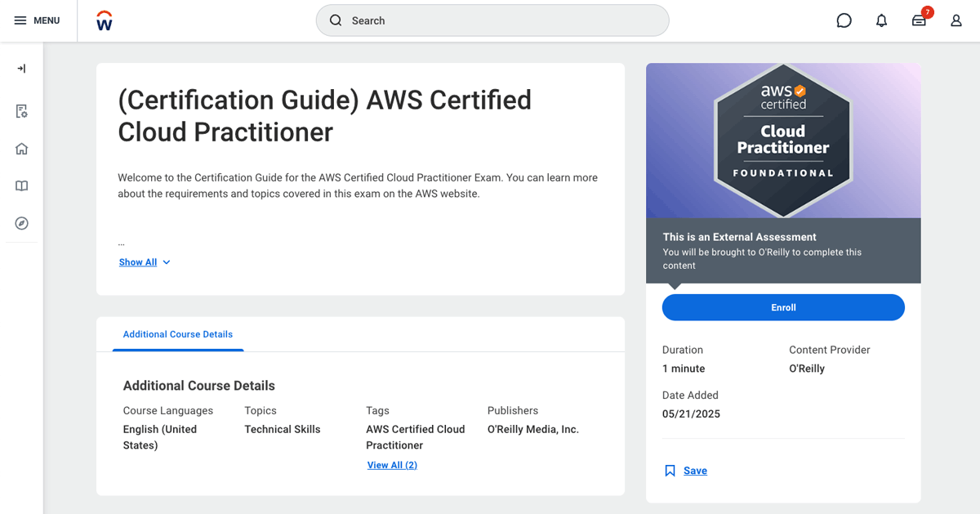Click the MENU text label
The image size is (980, 514).
click(x=47, y=20)
